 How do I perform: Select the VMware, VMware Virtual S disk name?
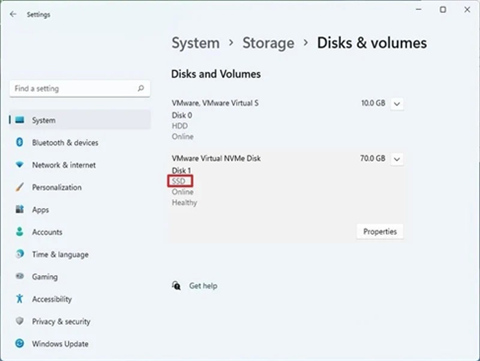(x=215, y=103)
